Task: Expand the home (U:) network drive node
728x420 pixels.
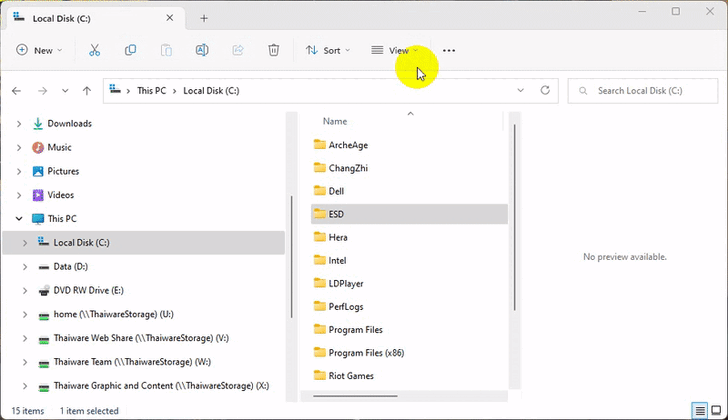Action: point(25,315)
